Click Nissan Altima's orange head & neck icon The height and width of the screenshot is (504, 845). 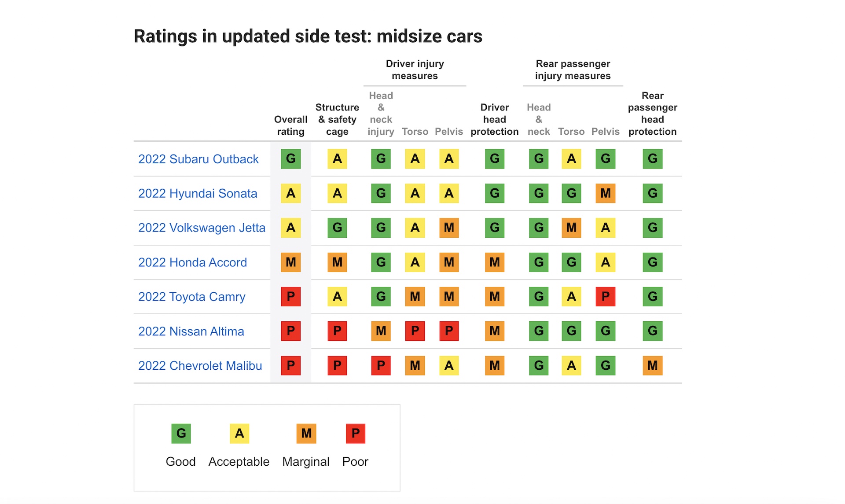381,331
